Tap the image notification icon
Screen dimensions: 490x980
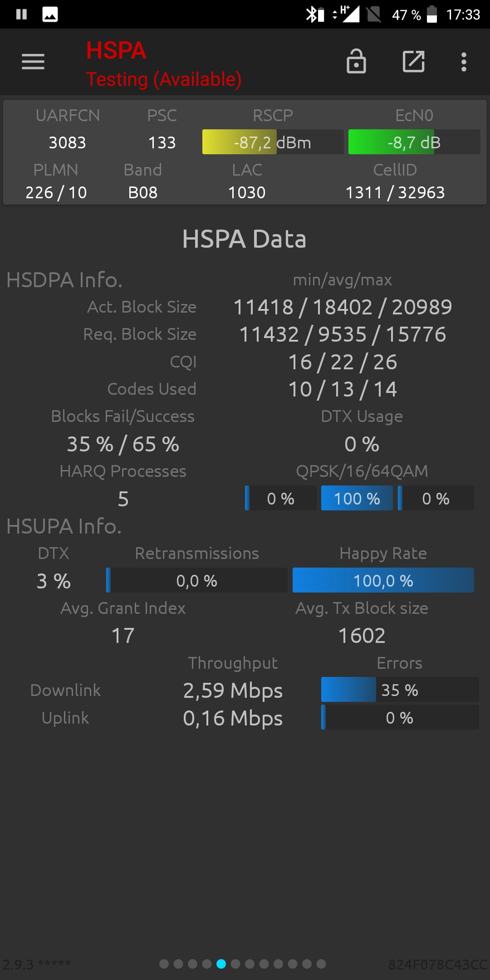pos(50,15)
